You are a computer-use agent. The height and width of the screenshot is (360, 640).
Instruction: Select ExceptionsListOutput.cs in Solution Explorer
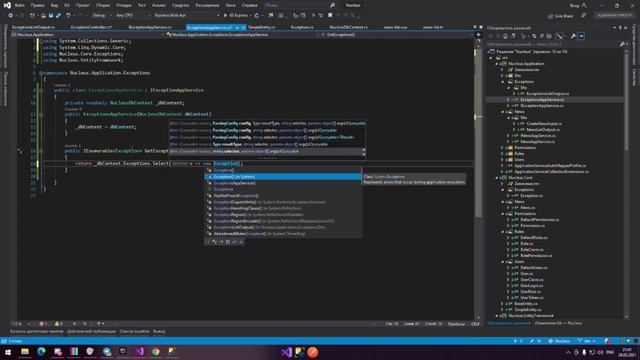(x=547, y=93)
